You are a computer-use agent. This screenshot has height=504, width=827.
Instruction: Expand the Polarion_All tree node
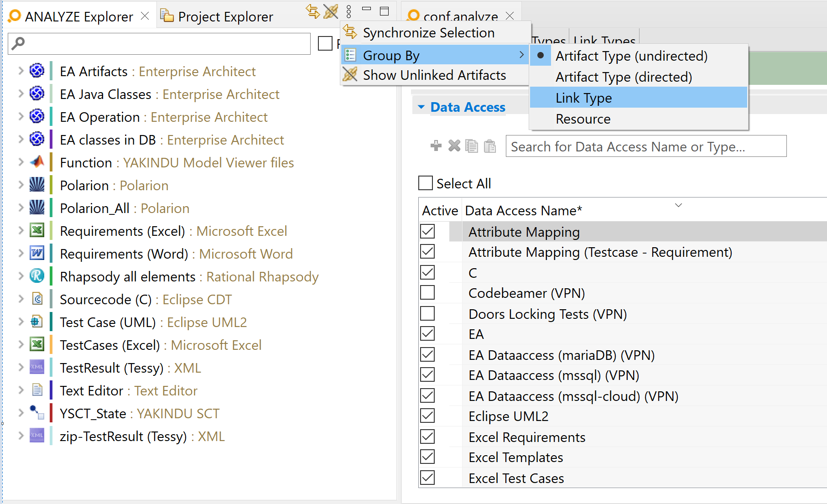pyautogui.click(x=21, y=208)
